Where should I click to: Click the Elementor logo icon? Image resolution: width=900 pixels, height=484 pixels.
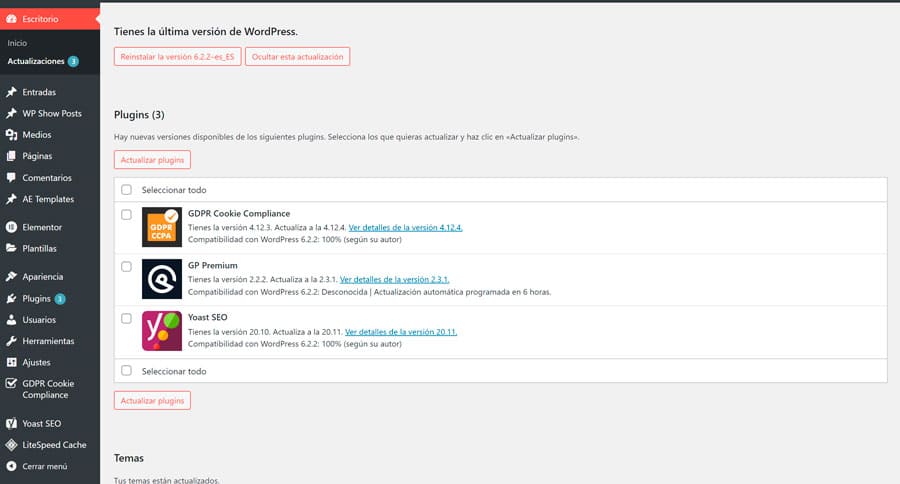[11, 227]
